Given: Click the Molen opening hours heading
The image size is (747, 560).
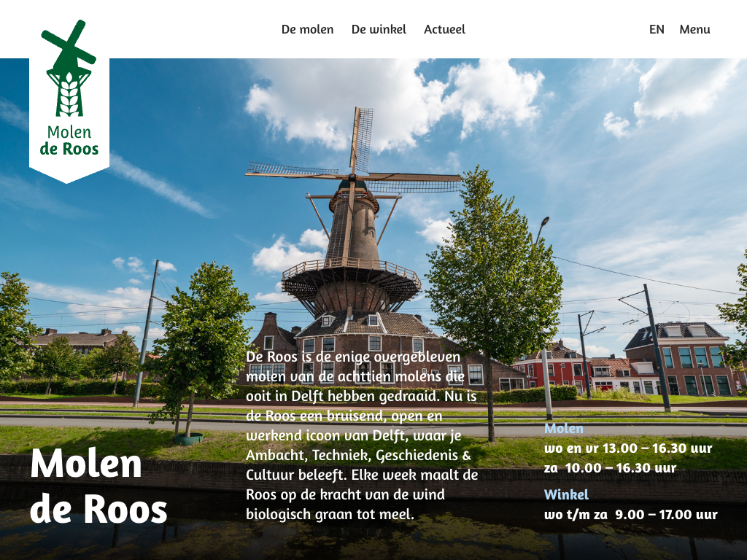Looking at the screenshot, I should (x=564, y=429).
